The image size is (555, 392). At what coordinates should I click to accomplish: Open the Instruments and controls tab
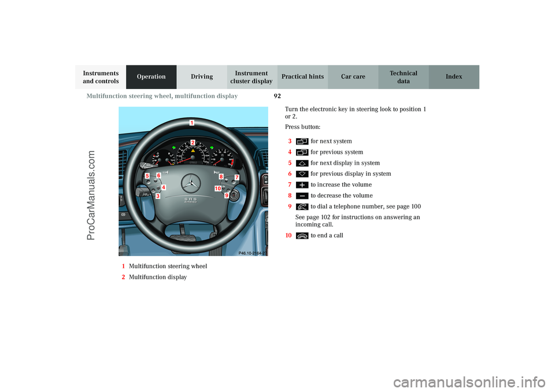pyautogui.click(x=101, y=77)
